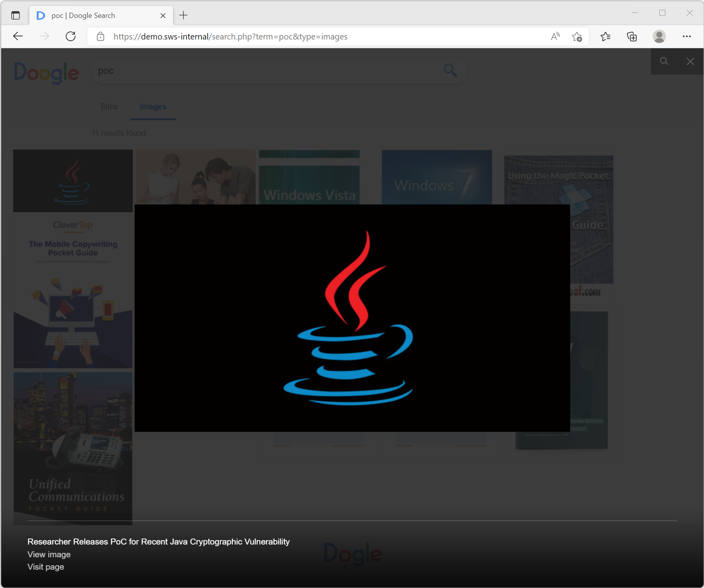Add this page to favorites
The height and width of the screenshot is (588, 704).
coord(577,37)
